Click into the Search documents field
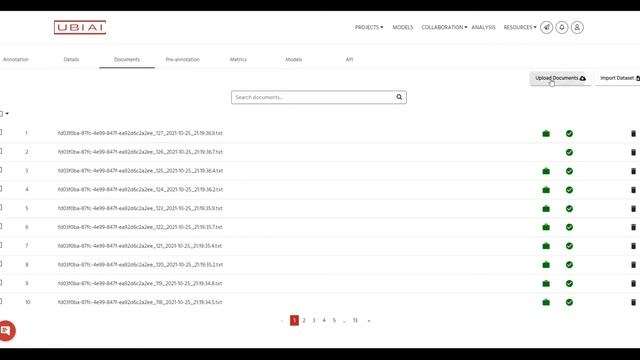This screenshot has width=640, height=360. [318, 97]
